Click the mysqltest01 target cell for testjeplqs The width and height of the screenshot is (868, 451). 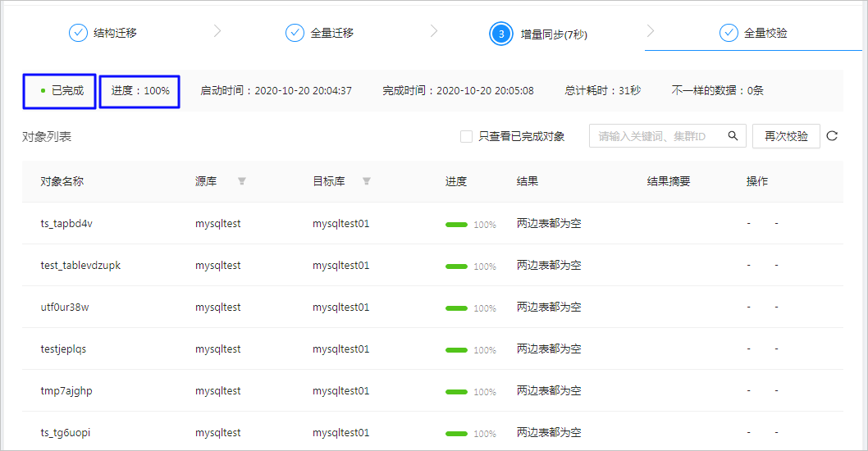[341, 349]
